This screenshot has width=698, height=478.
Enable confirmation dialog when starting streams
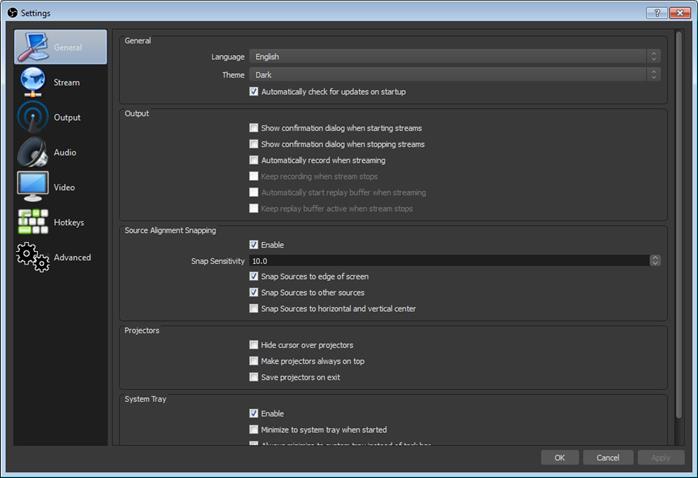tap(254, 128)
